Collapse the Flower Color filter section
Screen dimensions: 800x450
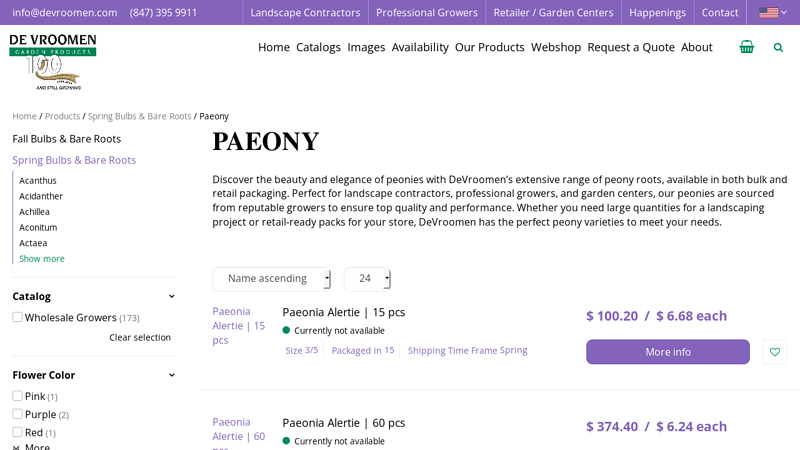pos(172,375)
